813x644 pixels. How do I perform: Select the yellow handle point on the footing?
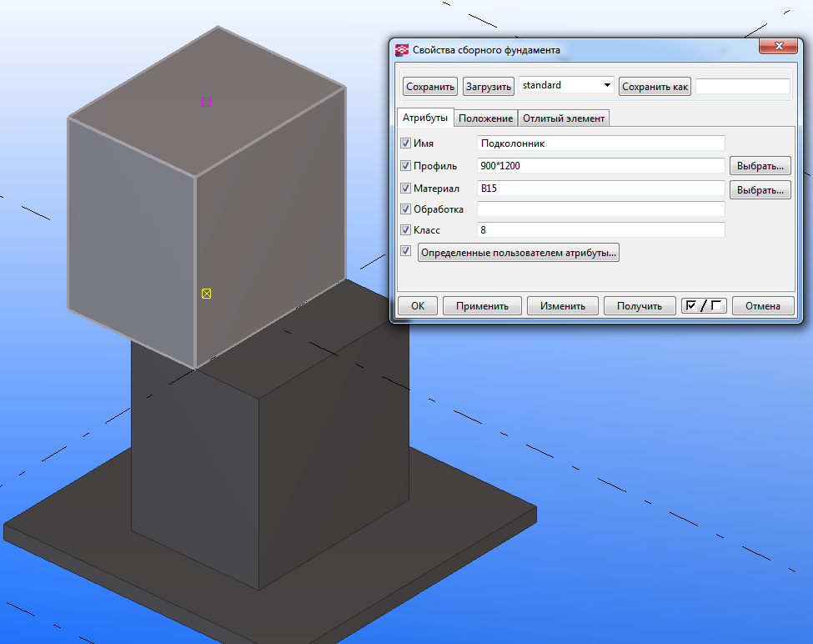(207, 294)
